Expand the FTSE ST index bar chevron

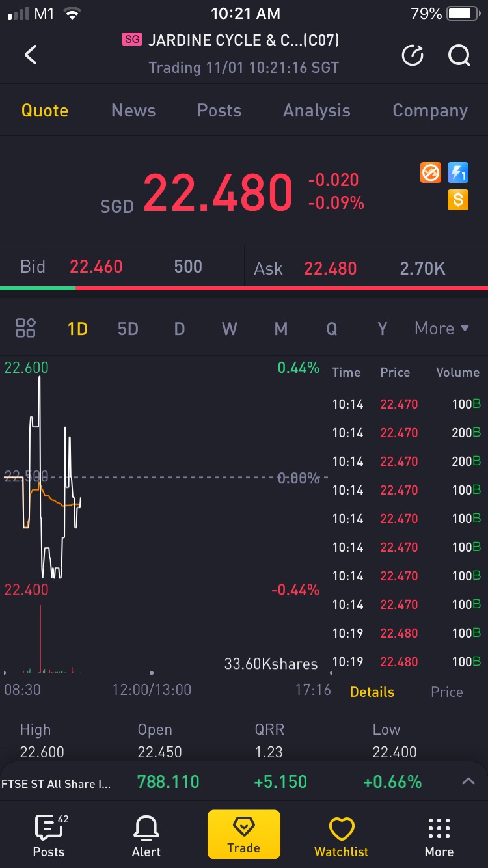pyautogui.click(x=468, y=781)
